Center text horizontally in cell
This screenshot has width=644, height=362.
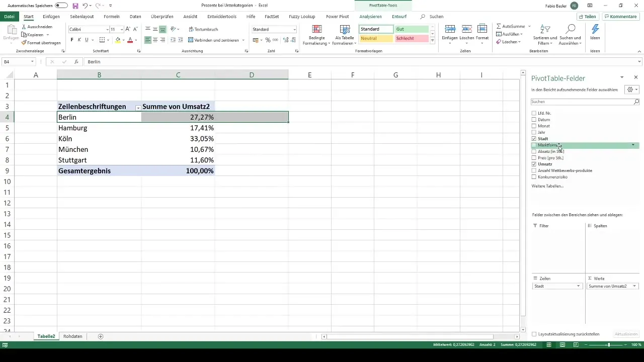click(155, 40)
